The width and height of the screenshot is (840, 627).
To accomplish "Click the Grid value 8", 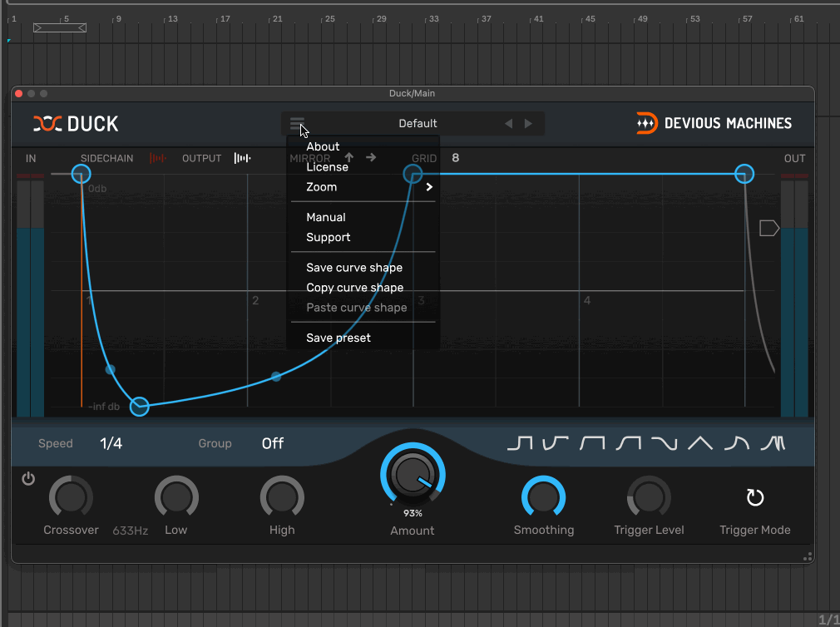I will tap(456, 157).
